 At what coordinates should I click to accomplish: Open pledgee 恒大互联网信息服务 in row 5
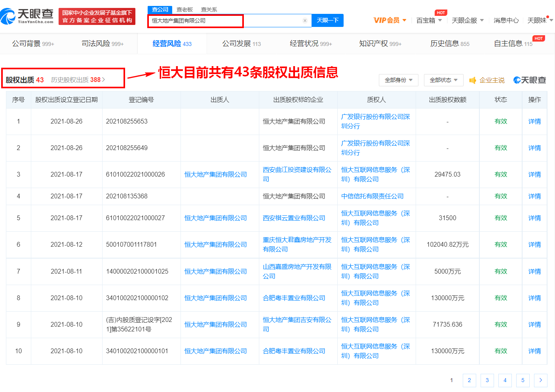coord(375,218)
